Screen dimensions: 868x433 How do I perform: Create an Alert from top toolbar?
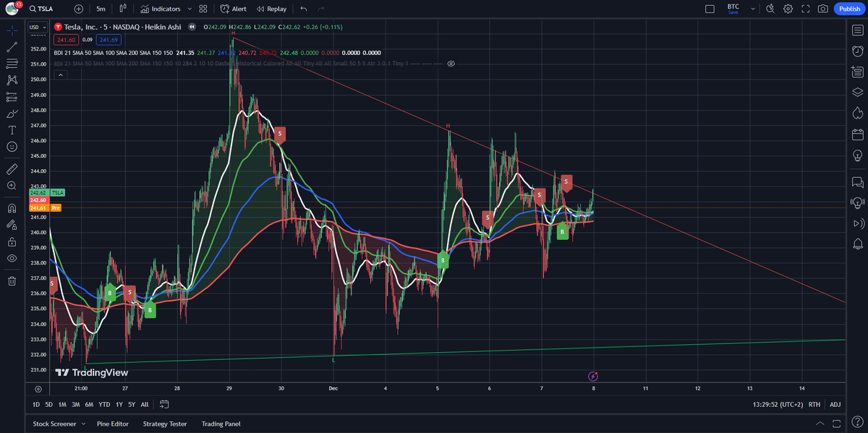coord(233,9)
